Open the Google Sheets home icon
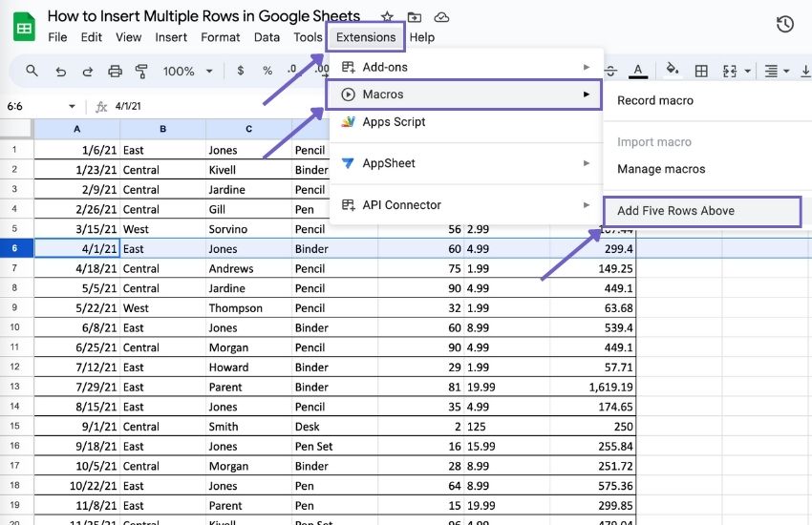812x525 pixels. (x=24, y=27)
